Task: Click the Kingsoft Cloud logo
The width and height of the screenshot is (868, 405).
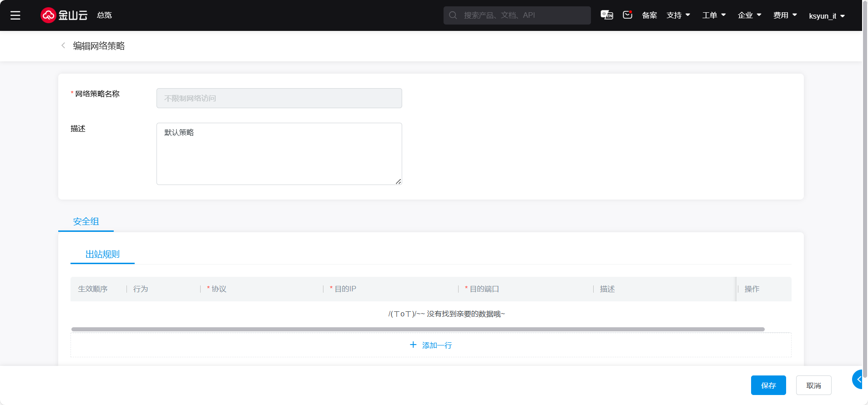Action: click(x=64, y=15)
